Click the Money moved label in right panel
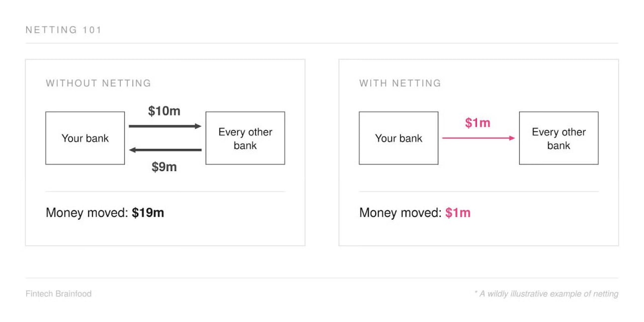This screenshot has width=644, height=322. [x=400, y=213]
